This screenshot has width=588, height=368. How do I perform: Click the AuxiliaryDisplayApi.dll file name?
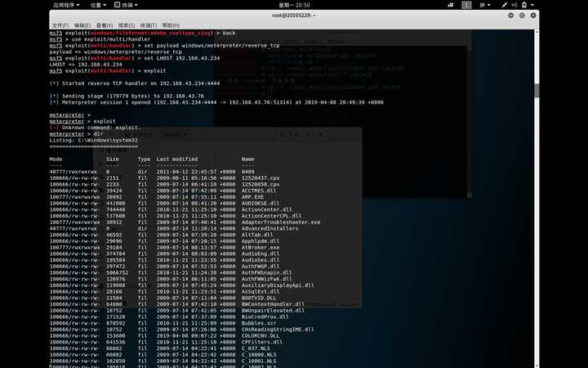[x=278, y=285]
